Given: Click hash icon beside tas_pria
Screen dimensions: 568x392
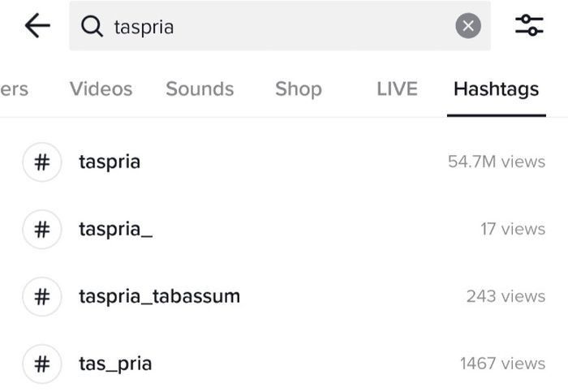Looking at the screenshot, I should [x=41, y=364].
